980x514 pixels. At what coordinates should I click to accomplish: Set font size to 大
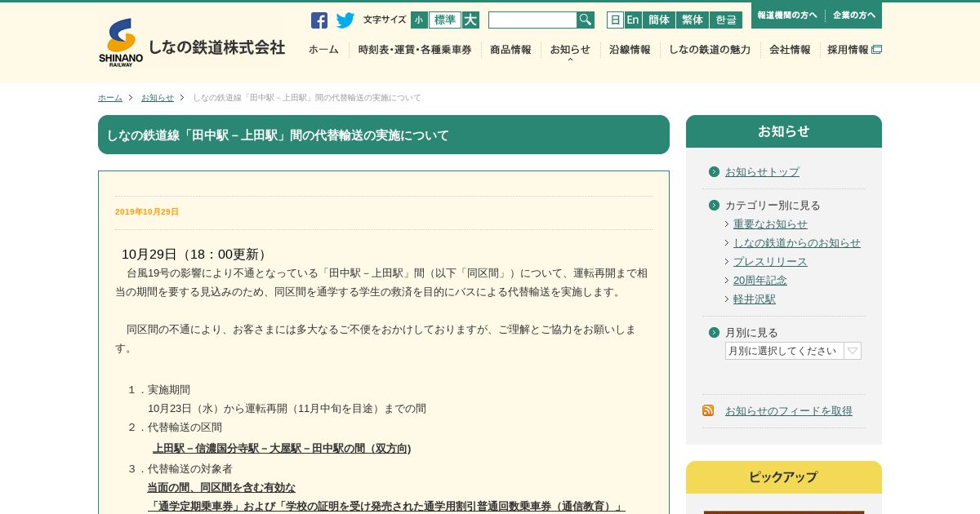[470, 20]
